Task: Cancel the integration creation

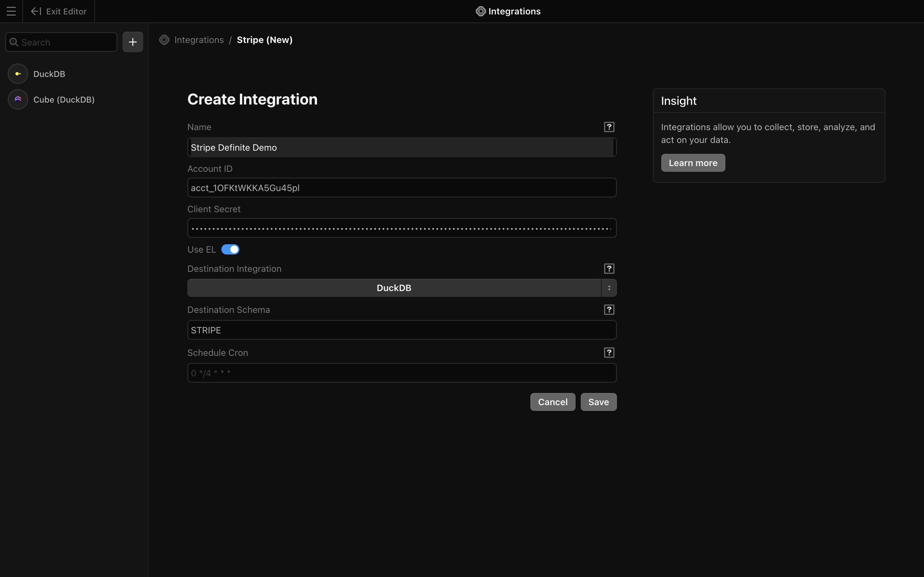Action: coord(552,402)
